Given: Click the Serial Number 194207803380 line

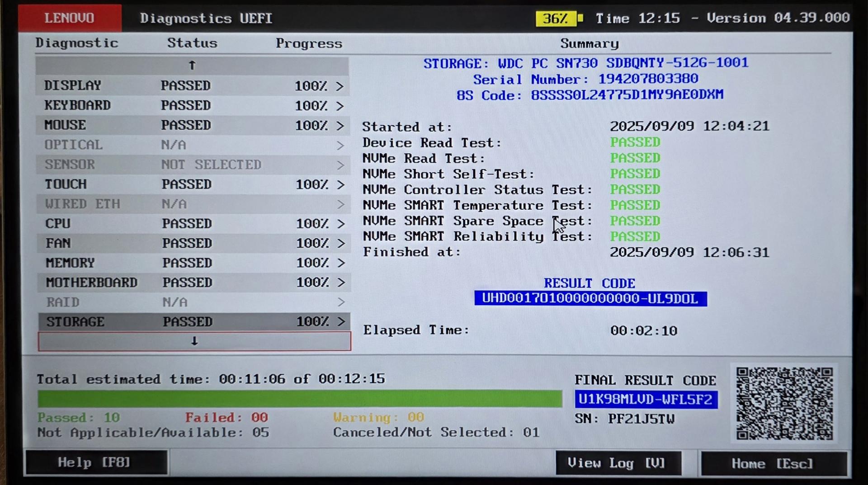Looking at the screenshot, I should (585, 79).
